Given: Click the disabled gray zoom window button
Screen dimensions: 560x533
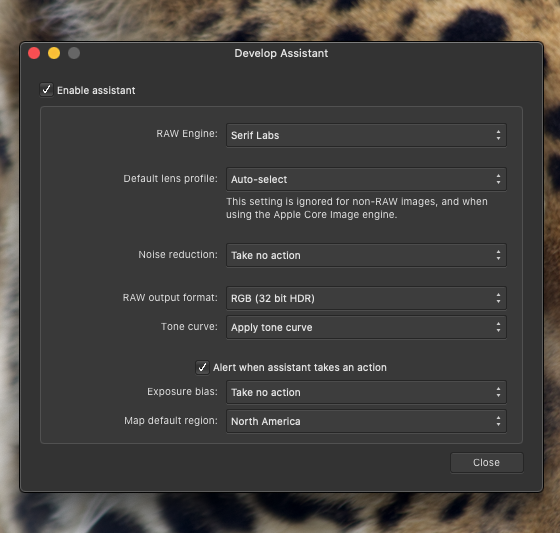Looking at the screenshot, I should coord(74,53).
